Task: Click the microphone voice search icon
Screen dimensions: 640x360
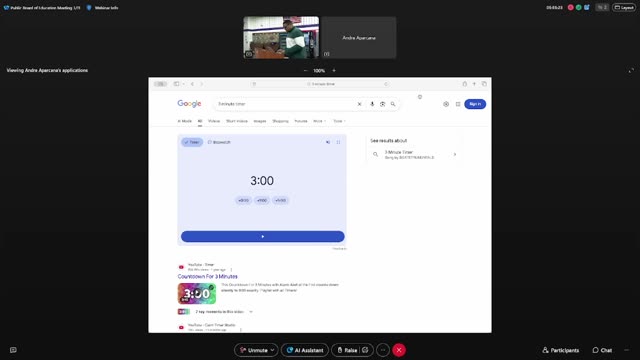Action: point(372,104)
